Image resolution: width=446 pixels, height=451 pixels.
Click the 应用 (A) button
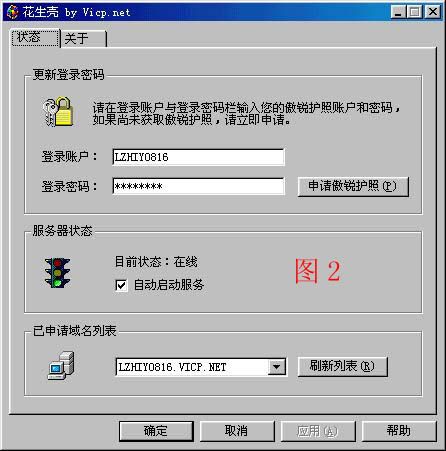318,431
